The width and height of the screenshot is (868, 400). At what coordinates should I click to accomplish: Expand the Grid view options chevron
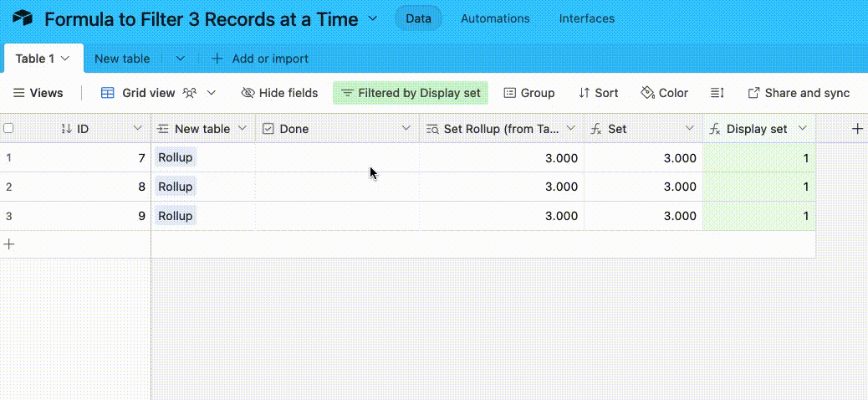coord(212,93)
